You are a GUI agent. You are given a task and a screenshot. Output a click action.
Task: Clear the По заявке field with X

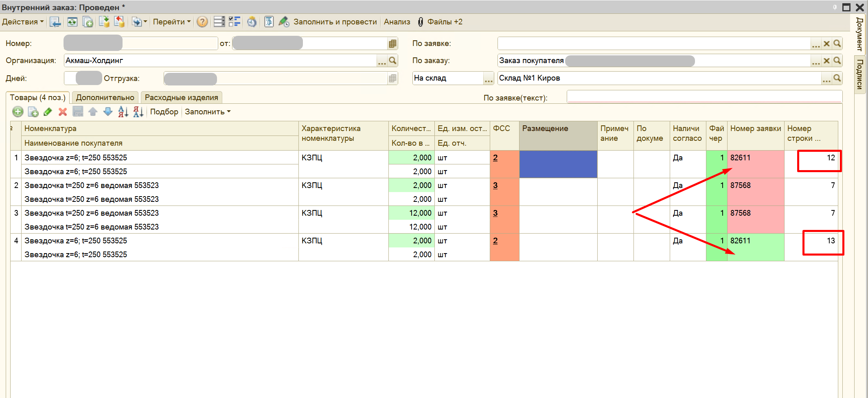coord(826,44)
